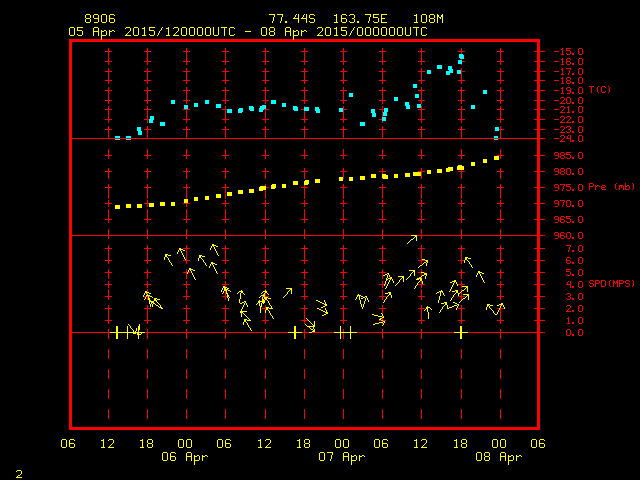Image resolution: width=640 pixels, height=480 pixels.
Task: Click the 975.0 pressure tick value
Action: click(569, 187)
